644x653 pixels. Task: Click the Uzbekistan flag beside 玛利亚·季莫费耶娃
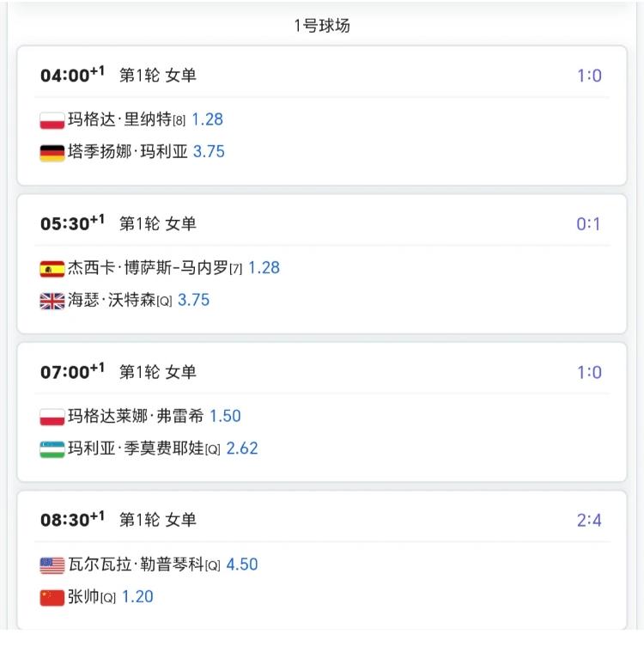coord(52,449)
